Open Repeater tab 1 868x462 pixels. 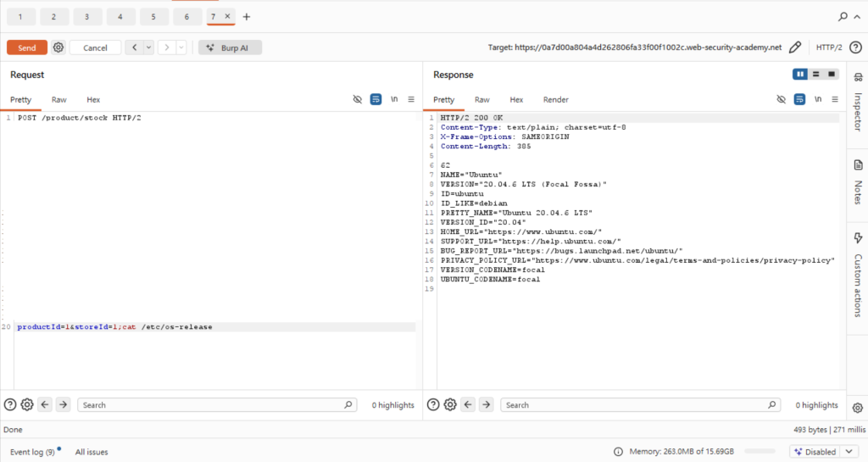pos(20,17)
